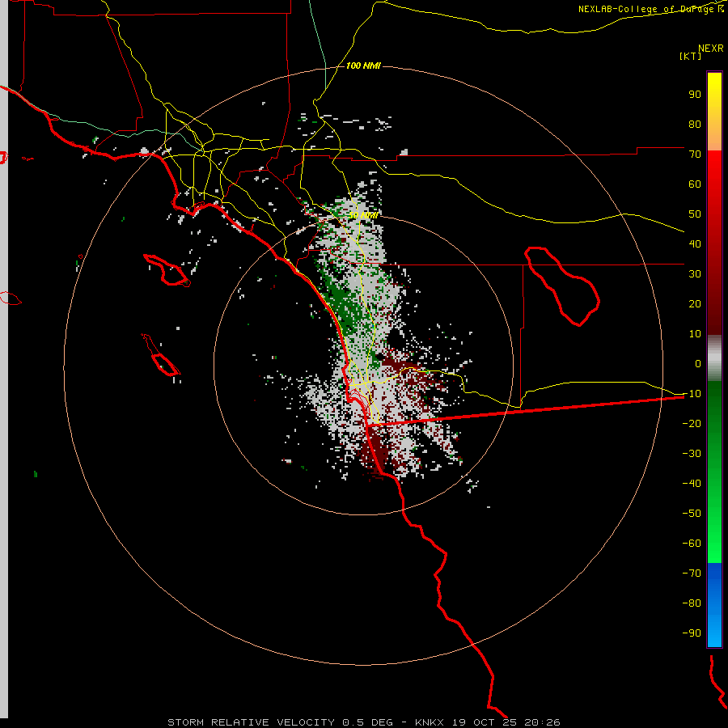728x728 pixels.
Task: Click the -40 value on the velocity scale
Action: click(692, 484)
